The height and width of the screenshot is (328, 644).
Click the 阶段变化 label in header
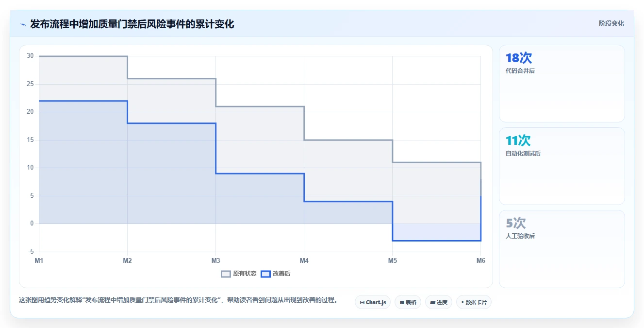point(611,23)
